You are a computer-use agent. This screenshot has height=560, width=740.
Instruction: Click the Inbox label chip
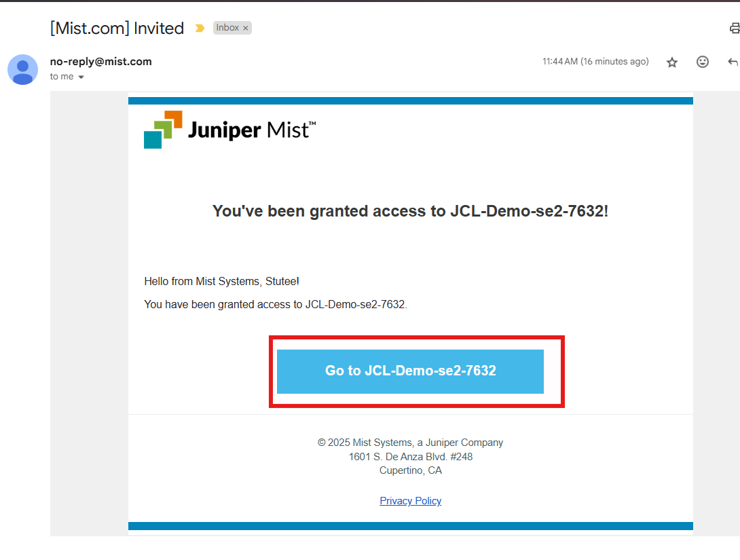point(227,28)
